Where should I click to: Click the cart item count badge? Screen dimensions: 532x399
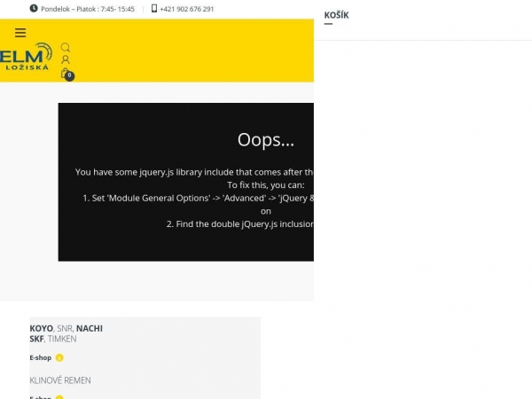click(70, 76)
